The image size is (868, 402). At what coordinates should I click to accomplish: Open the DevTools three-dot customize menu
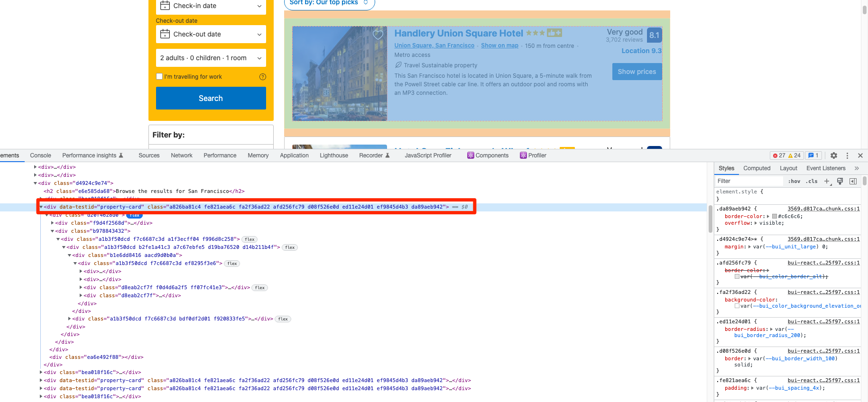click(847, 155)
